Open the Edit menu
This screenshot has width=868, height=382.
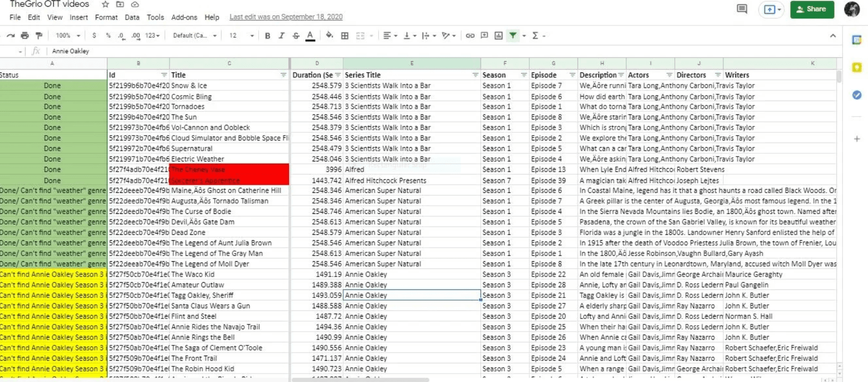pos(34,17)
